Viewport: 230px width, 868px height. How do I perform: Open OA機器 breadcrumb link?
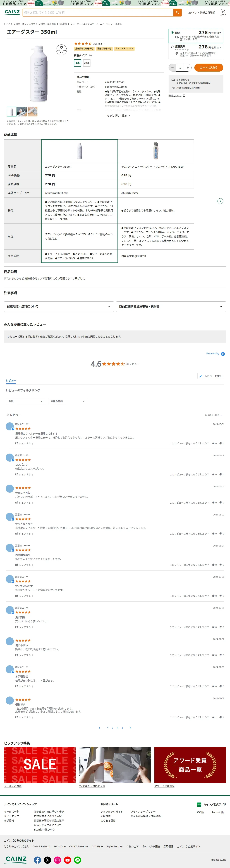tap(63, 24)
